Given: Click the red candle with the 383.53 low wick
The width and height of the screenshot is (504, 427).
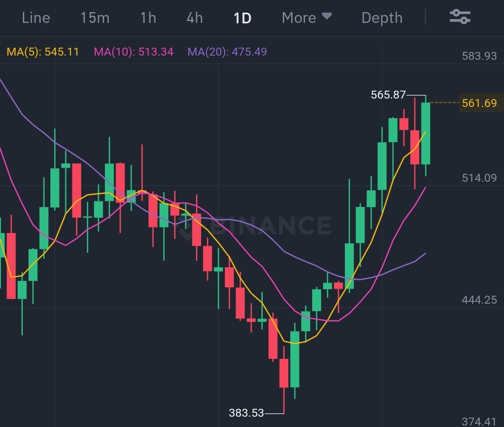Looking at the screenshot, I should pyautogui.click(x=284, y=373).
